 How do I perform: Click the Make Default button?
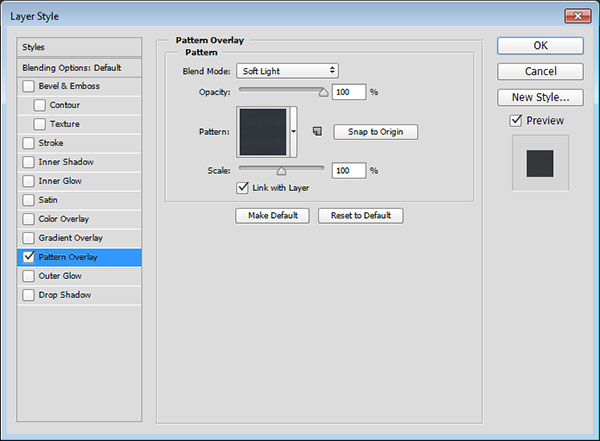coord(272,215)
